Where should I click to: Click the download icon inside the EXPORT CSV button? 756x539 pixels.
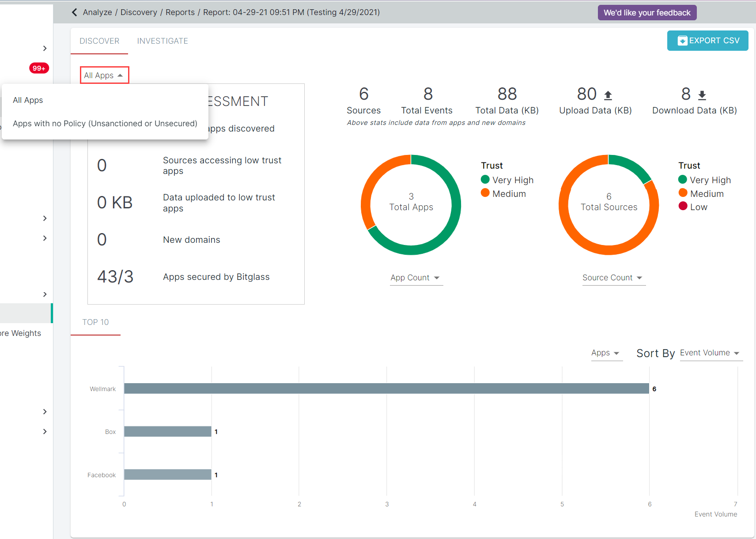coord(683,41)
